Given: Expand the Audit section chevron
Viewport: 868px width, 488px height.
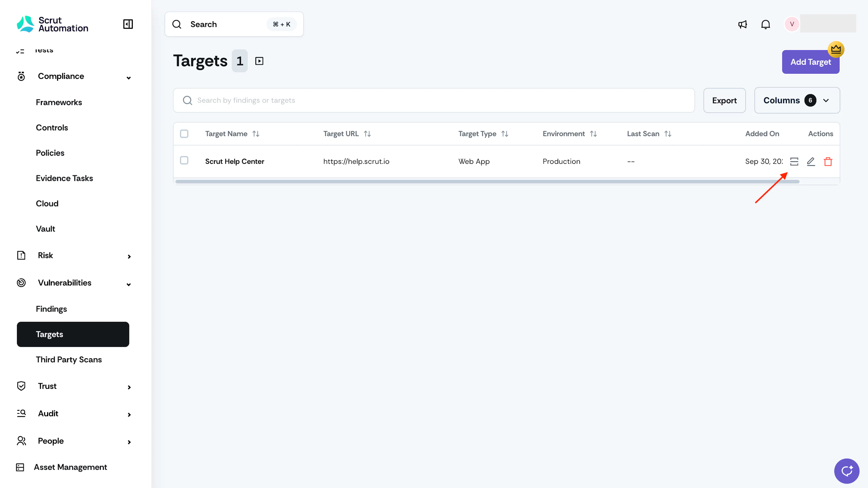Looking at the screenshot, I should point(129,415).
